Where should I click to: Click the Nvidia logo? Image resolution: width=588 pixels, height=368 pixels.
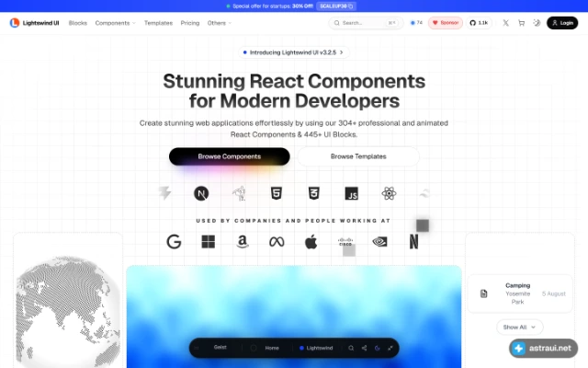point(379,242)
